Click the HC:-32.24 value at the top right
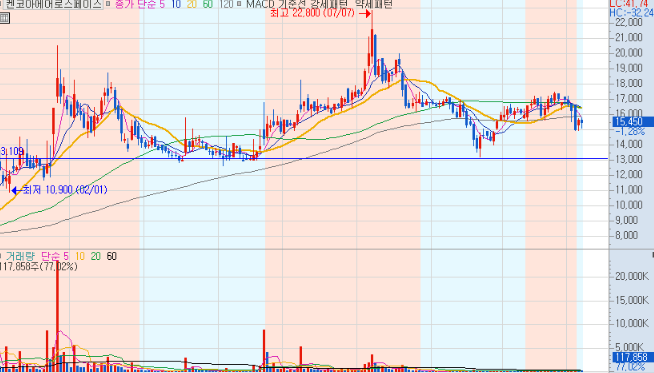Viewport: 654px width, 373px height. (631, 13)
